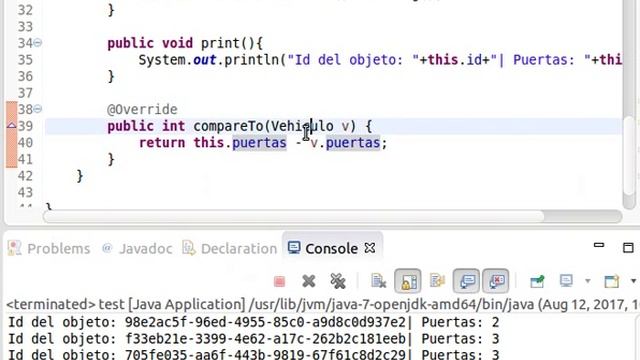This screenshot has width=640, height=360.
Task: Collapse the print() method at line 34
Action: click(x=38, y=42)
